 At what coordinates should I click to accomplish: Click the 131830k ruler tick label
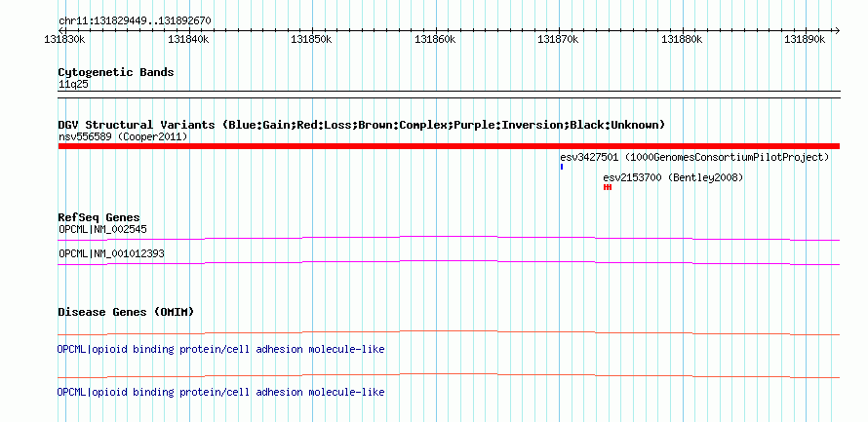pyautogui.click(x=64, y=40)
